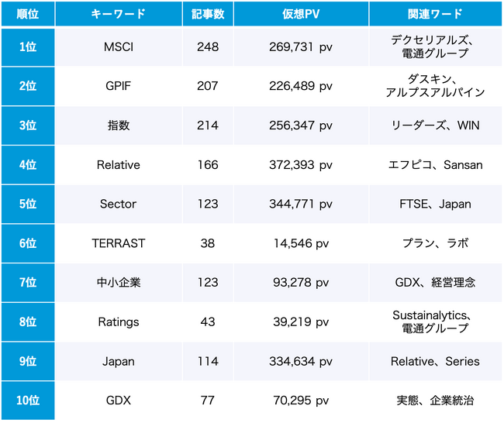Screen dimensions: 504x423
Task: Click the Ratings keyword cell
Action: point(118,322)
